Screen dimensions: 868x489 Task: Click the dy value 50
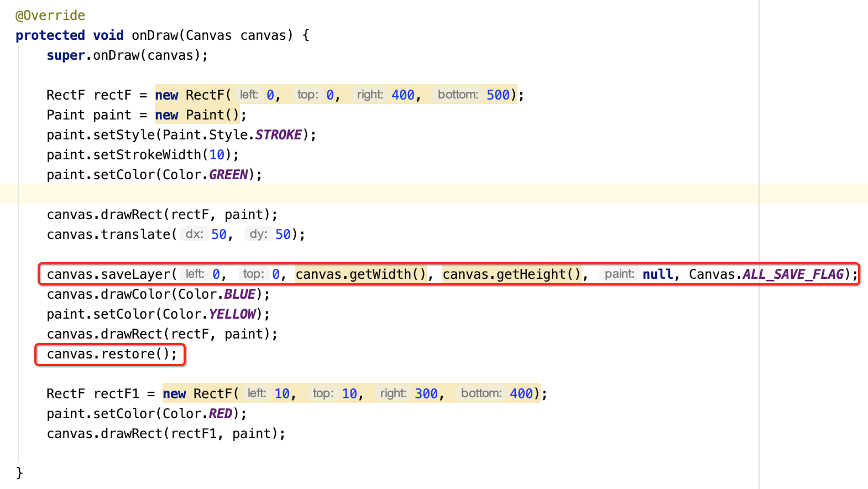tap(283, 235)
